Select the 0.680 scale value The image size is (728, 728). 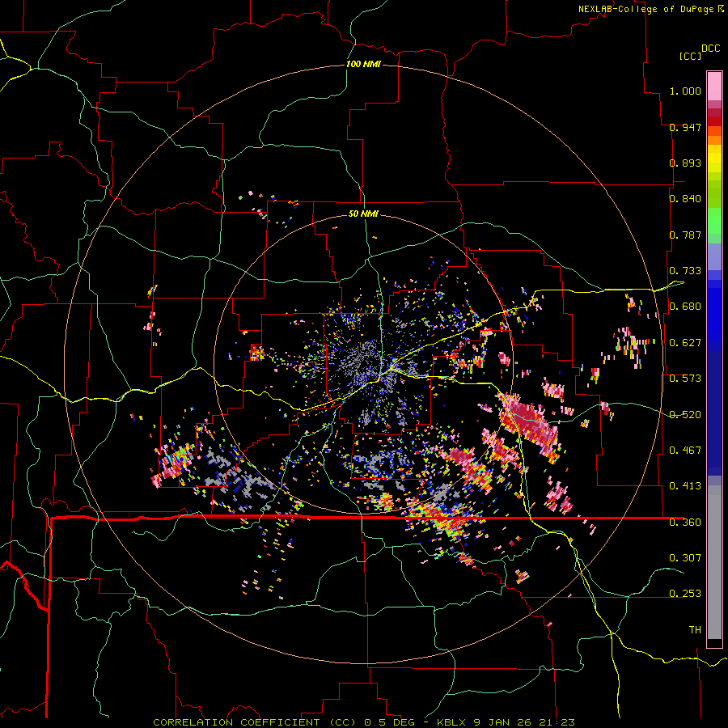[685, 307]
